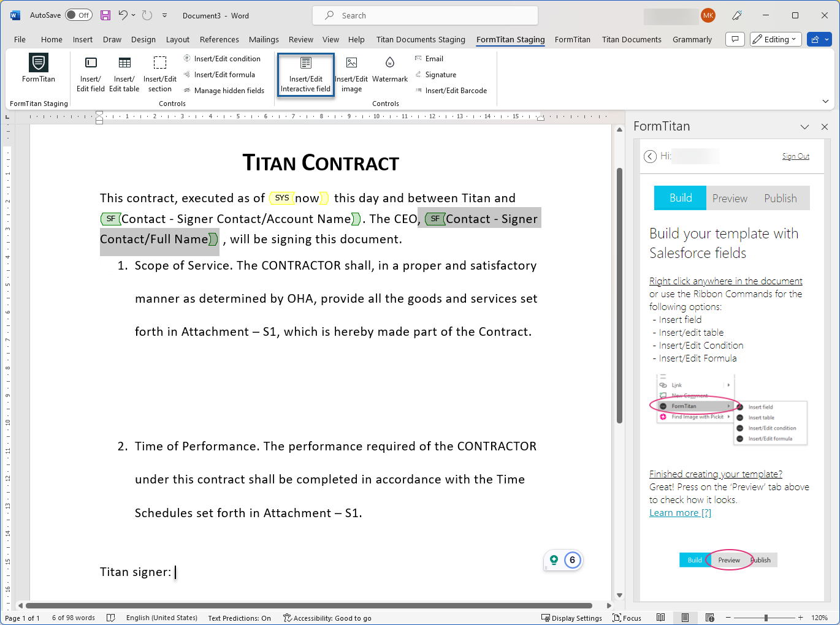Click Insert/Edit field ribbon button
Image resolution: width=840 pixels, height=625 pixels.
click(91, 74)
